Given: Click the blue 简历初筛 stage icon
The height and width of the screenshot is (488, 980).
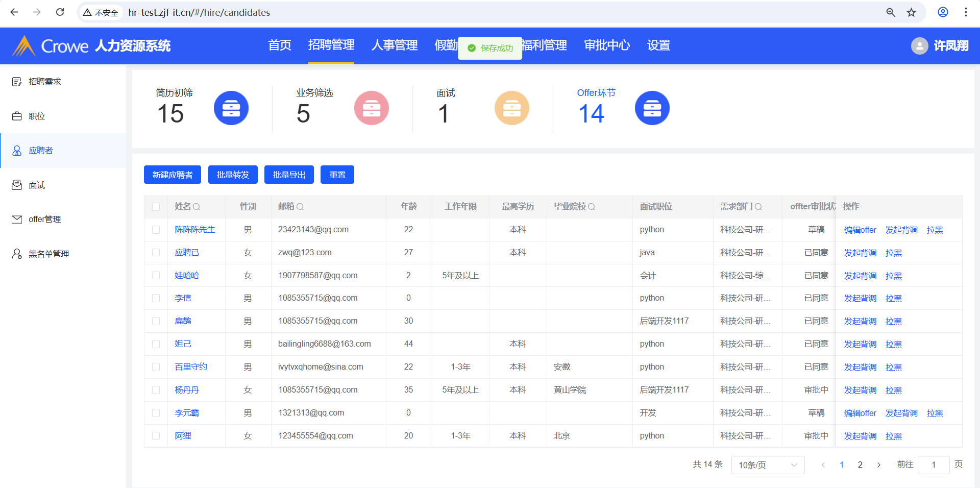Looking at the screenshot, I should [231, 108].
